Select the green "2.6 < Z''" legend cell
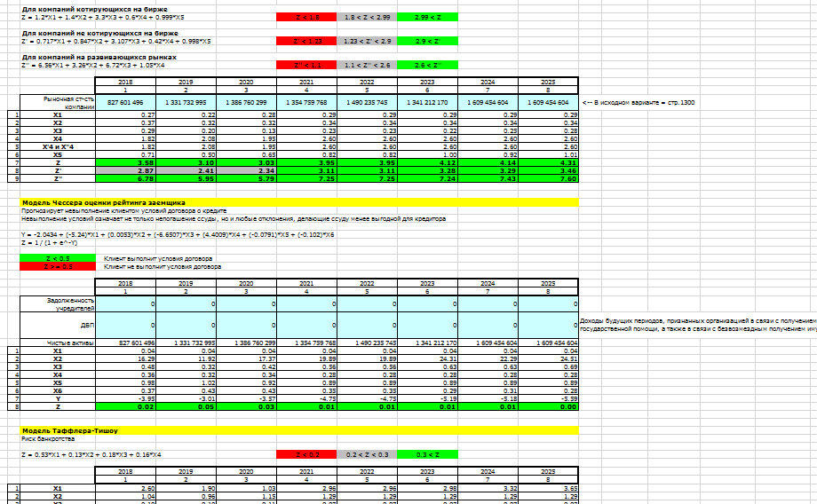 (427, 65)
